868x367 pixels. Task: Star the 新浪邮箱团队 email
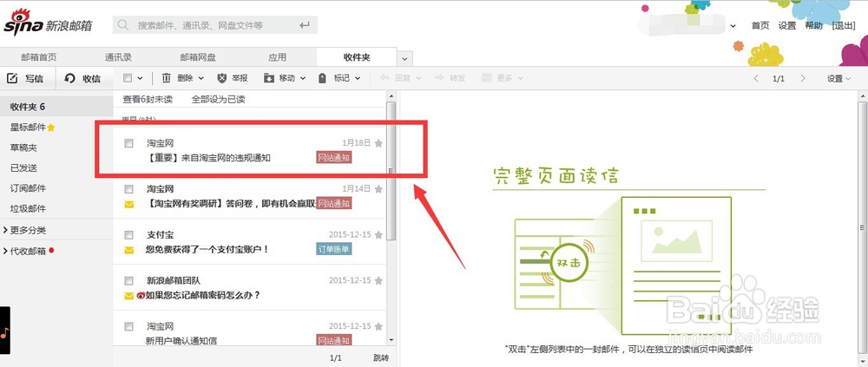[x=378, y=280]
